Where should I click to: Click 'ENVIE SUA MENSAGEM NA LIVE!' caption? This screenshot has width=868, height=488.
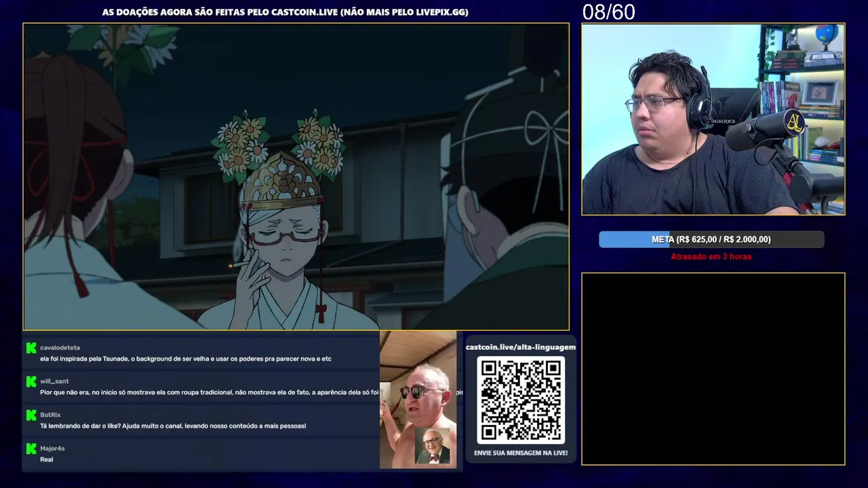click(x=521, y=453)
